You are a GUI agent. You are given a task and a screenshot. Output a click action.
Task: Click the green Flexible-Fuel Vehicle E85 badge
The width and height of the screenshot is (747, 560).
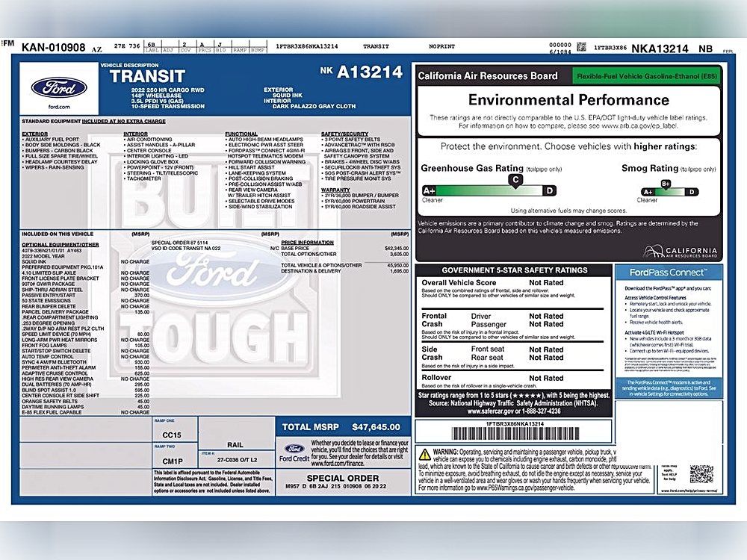tap(646, 75)
